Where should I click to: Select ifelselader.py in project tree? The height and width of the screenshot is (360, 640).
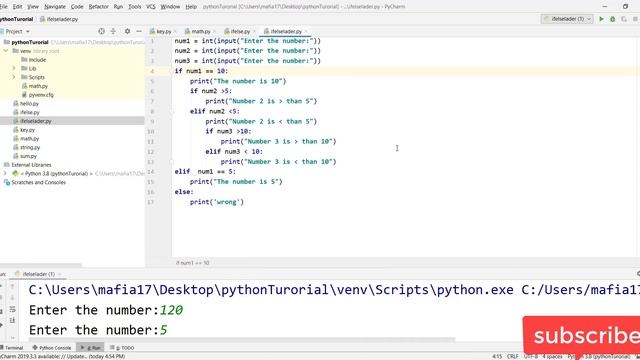click(36, 121)
